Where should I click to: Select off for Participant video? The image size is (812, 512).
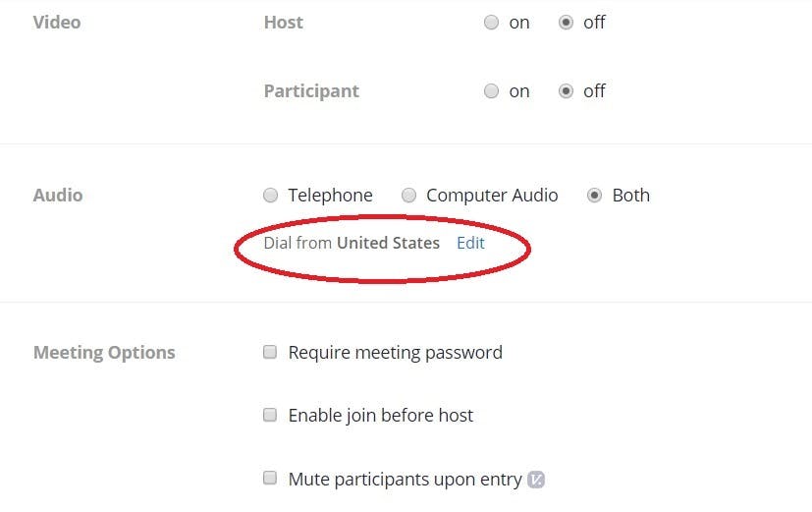click(567, 91)
